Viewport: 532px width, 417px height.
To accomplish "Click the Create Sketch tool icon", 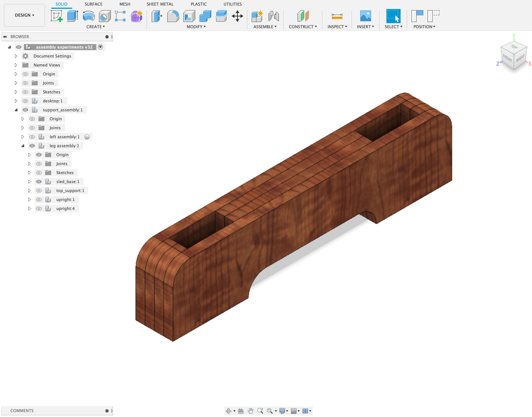I will [x=57, y=16].
